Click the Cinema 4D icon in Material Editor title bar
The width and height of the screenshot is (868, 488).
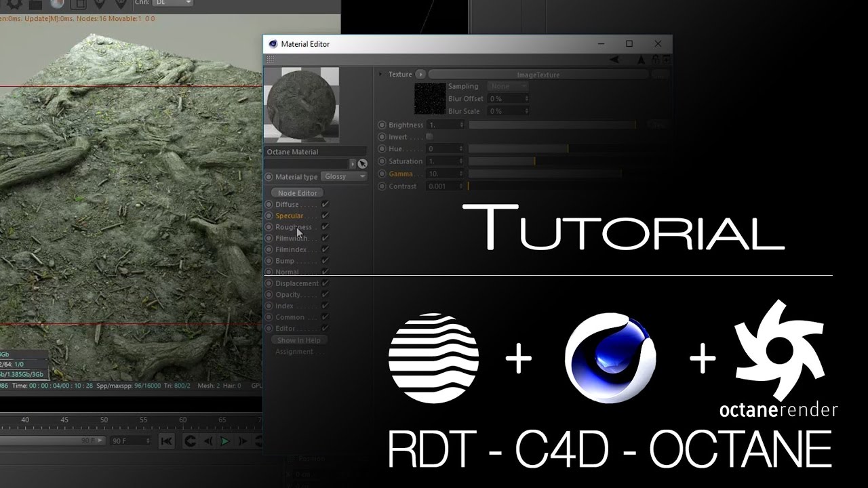(273, 44)
